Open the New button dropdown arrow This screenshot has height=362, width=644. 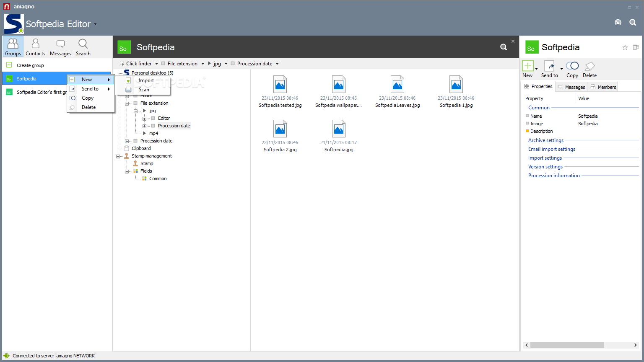point(536,69)
